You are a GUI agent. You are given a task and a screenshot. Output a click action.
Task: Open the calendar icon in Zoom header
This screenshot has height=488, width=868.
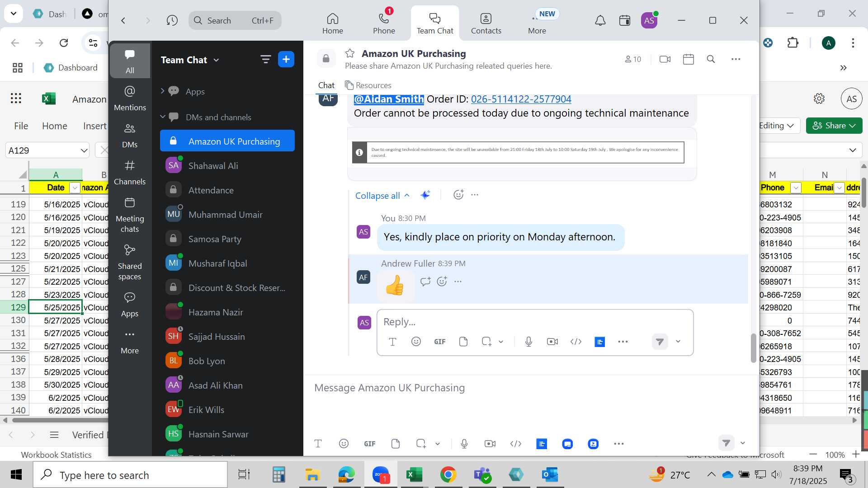point(625,20)
